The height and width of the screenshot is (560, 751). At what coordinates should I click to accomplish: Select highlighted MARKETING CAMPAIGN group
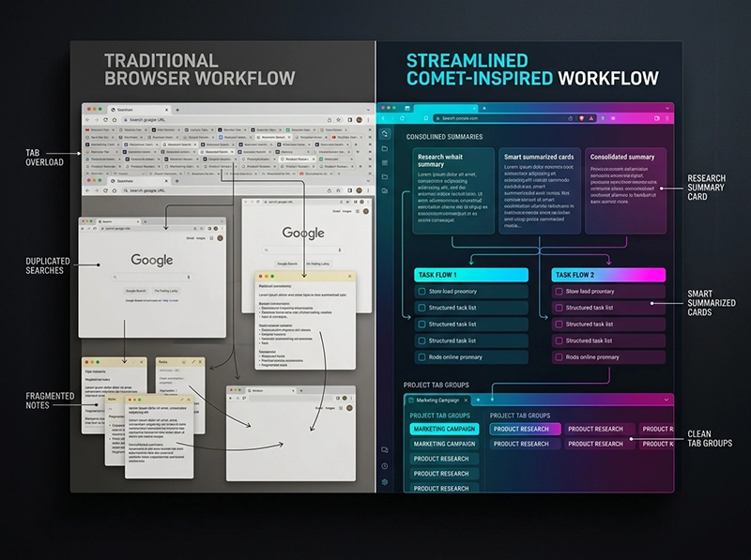pos(444,429)
